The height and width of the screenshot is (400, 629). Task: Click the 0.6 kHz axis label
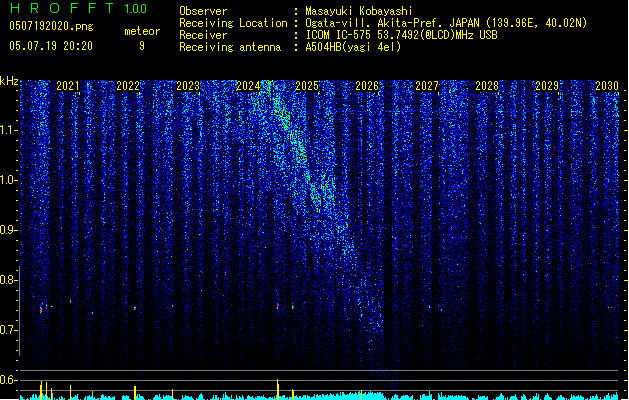(x=8, y=380)
